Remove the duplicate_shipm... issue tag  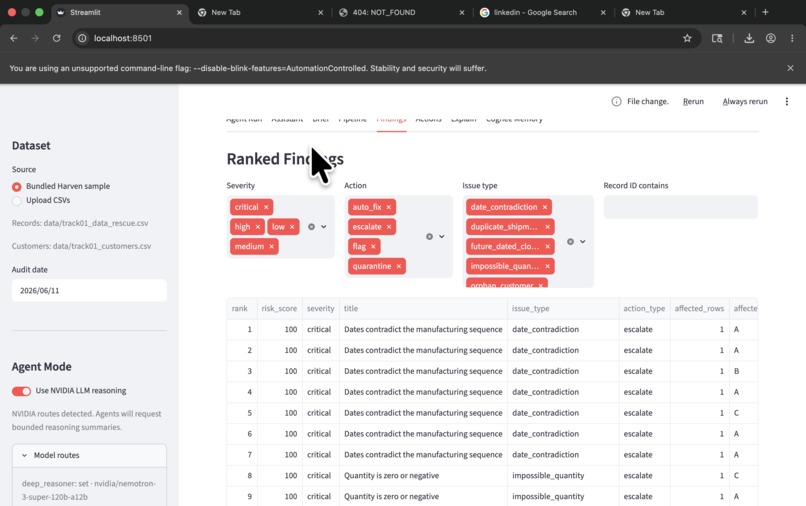(547, 227)
